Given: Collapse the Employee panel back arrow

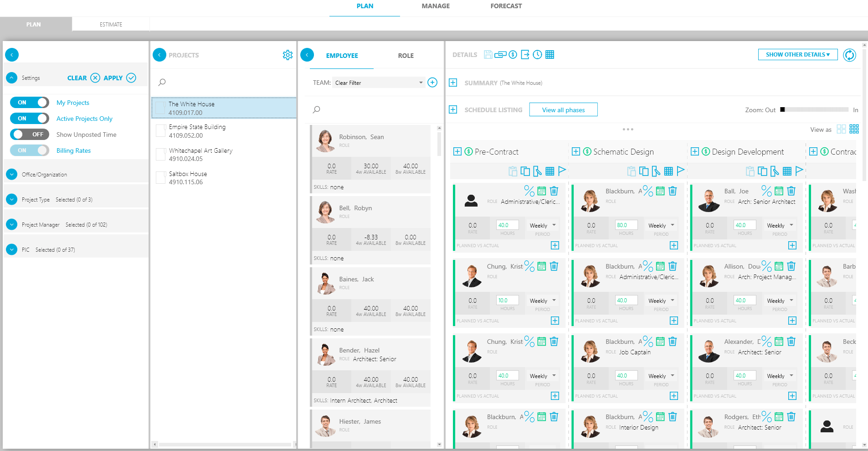Looking at the screenshot, I should [307, 55].
